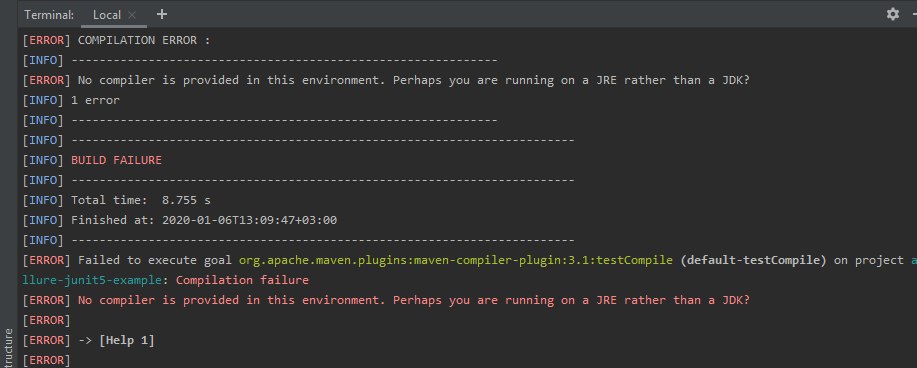The height and width of the screenshot is (368, 917).
Task: Click the Terminal panel title label
Action: 49,15
